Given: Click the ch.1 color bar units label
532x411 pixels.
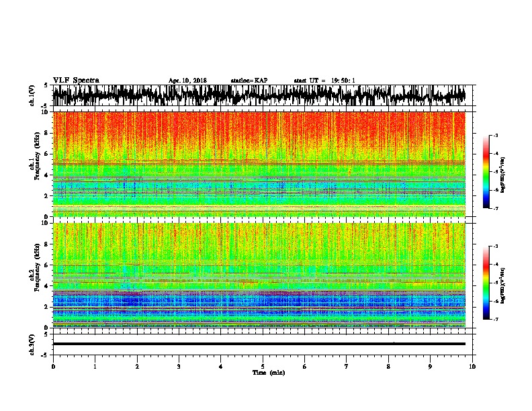Looking at the screenshot, I should [x=503, y=175].
